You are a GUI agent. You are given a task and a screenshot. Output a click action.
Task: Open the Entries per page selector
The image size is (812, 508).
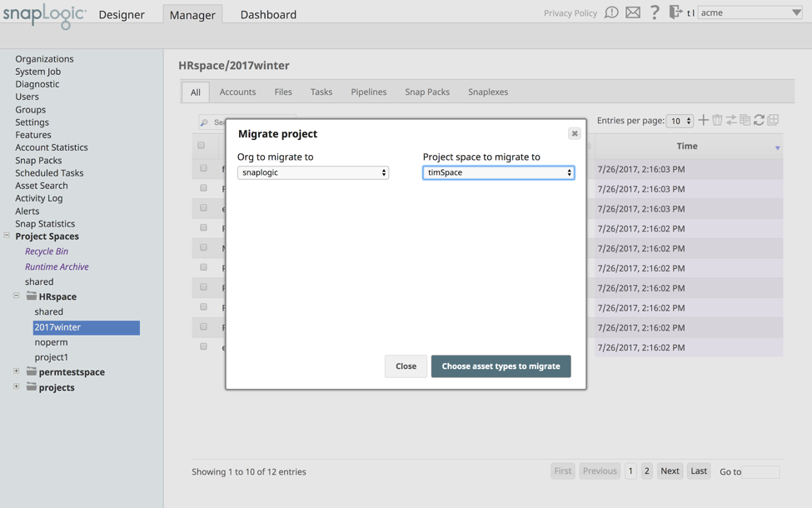680,121
